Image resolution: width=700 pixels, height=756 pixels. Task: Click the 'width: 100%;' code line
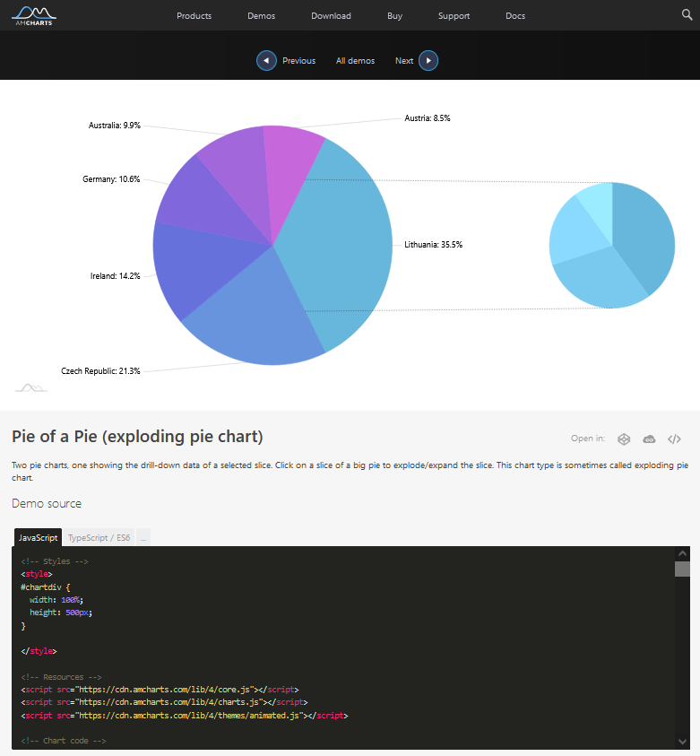tap(56, 600)
